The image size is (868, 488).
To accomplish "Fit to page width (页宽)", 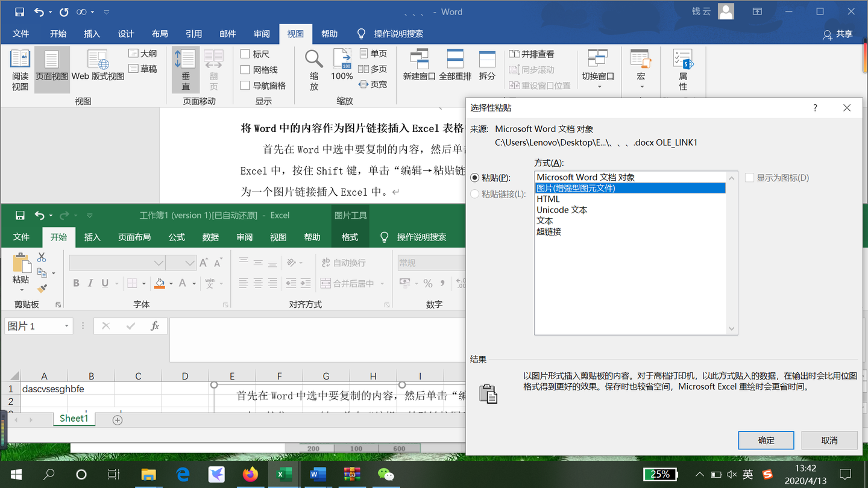I will [373, 84].
